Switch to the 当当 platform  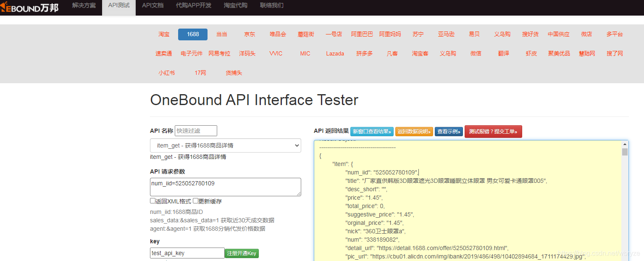pyautogui.click(x=221, y=34)
